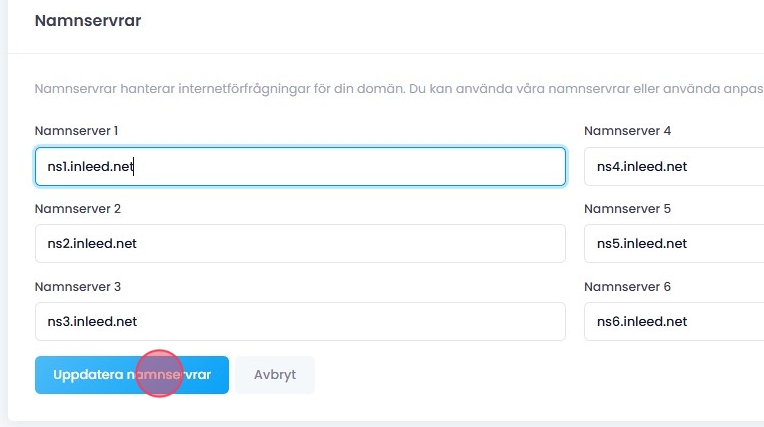Select the ns3.inleed.net text box

[x=300, y=321]
